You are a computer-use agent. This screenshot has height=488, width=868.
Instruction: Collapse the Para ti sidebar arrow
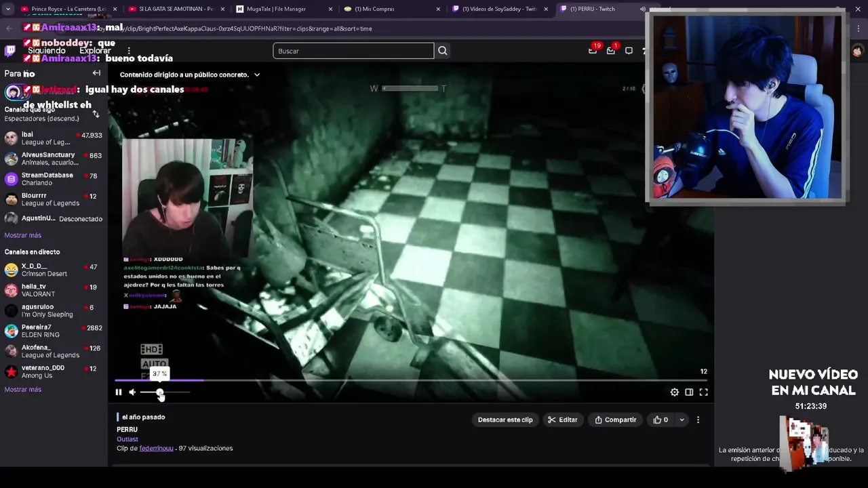(96, 73)
